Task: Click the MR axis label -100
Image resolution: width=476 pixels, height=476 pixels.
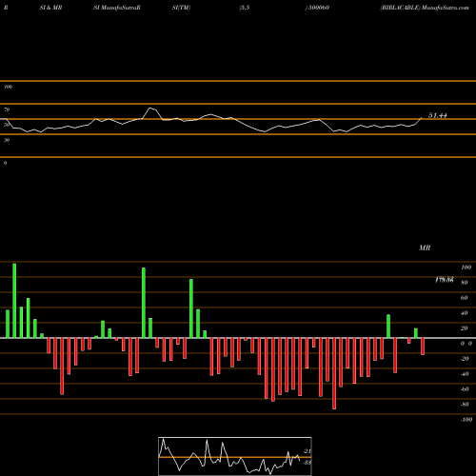Action: tap(466, 420)
